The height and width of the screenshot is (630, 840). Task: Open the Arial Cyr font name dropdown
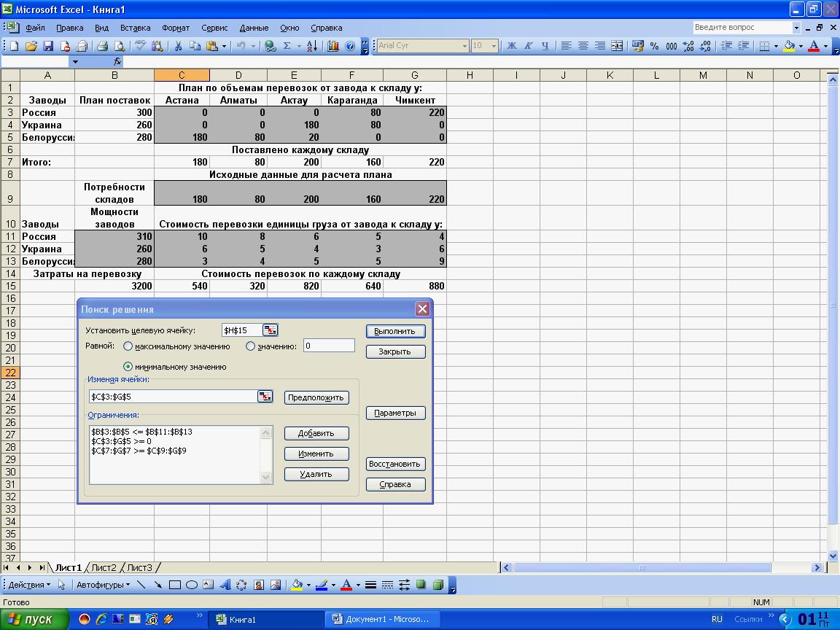tap(464, 46)
